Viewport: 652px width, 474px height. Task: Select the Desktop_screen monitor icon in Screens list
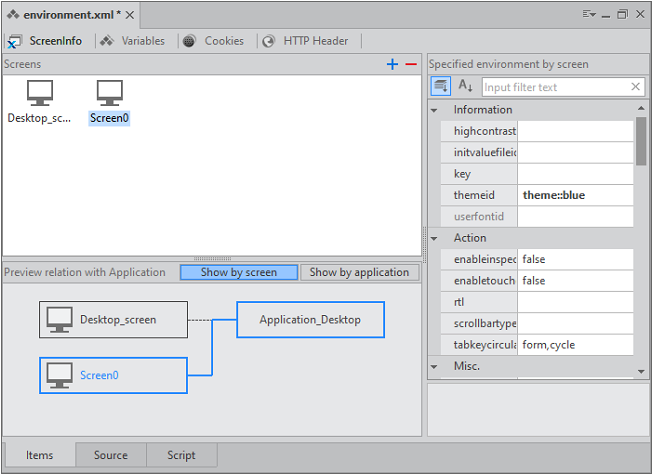[x=40, y=93]
